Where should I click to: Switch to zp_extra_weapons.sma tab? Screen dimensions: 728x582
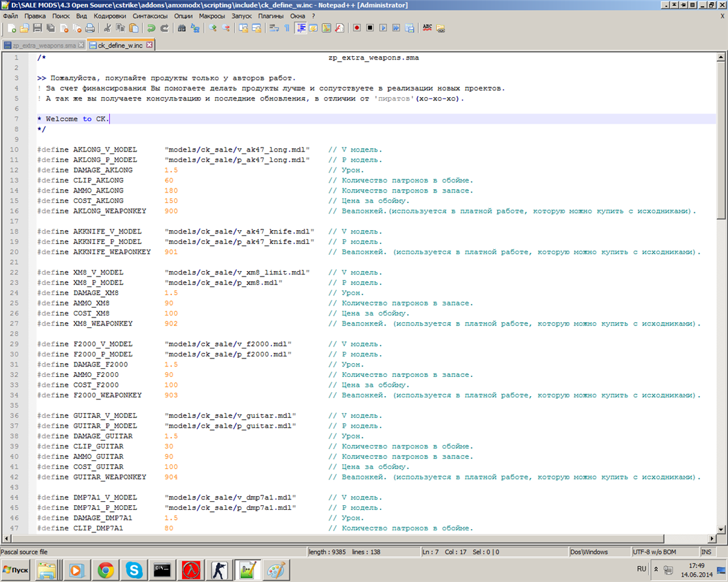point(44,46)
